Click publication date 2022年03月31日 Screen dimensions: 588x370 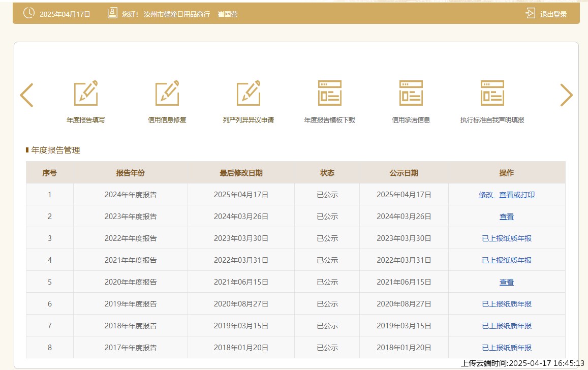(404, 260)
